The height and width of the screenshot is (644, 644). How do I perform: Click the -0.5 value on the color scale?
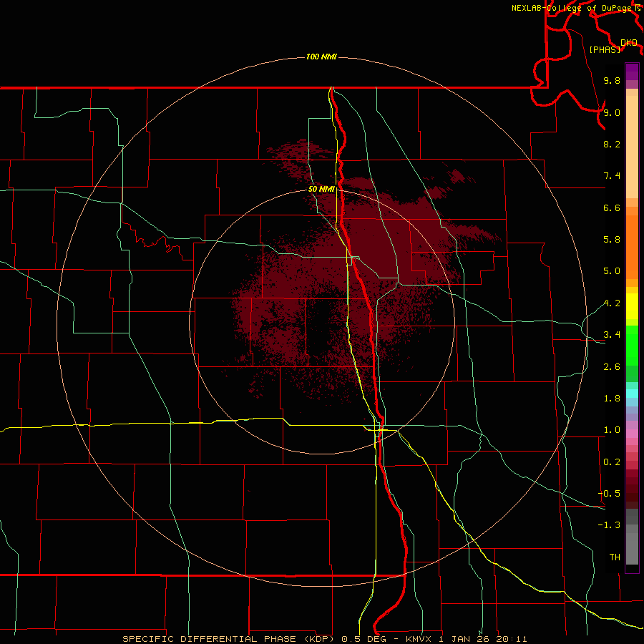coord(609,494)
